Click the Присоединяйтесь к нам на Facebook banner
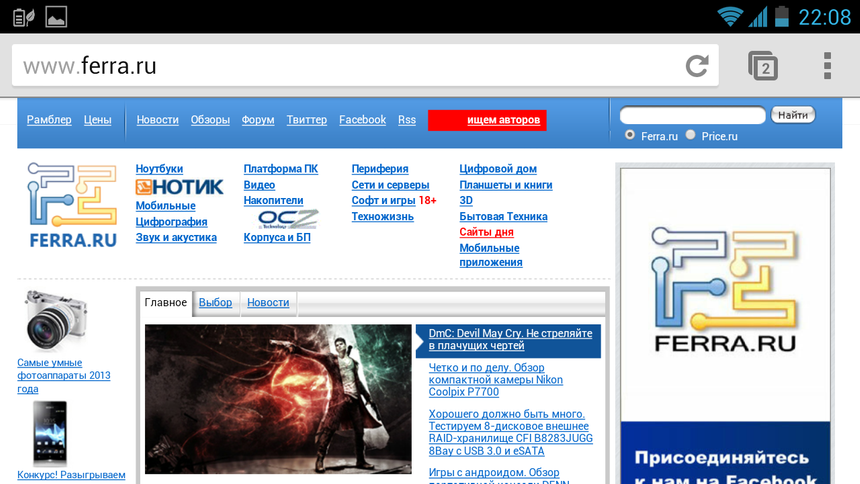860x484 pixels. 725,453
